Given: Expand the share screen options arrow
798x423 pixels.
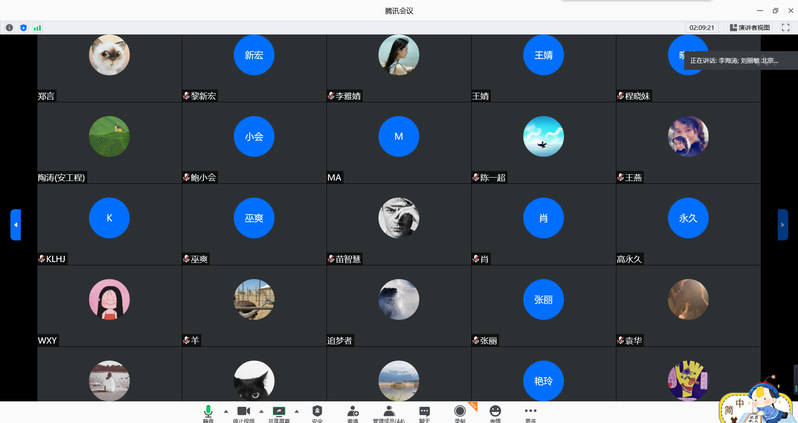Looking at the screenshot, I should pyautogui.click(x=297, y=411).
